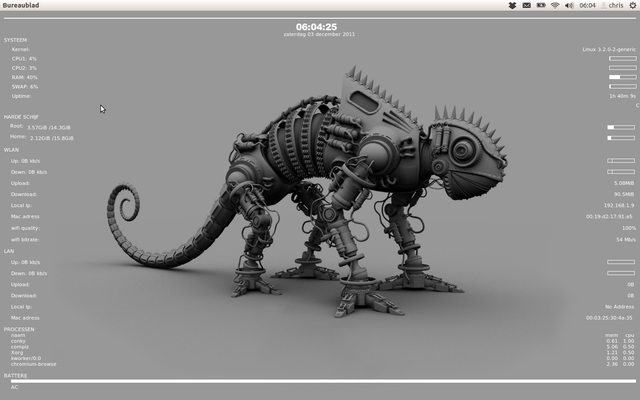This screenshot has height=400, width=640.
Task: Click the uptime value '1h 40m 9s'
Action: [x=622, y=96]
